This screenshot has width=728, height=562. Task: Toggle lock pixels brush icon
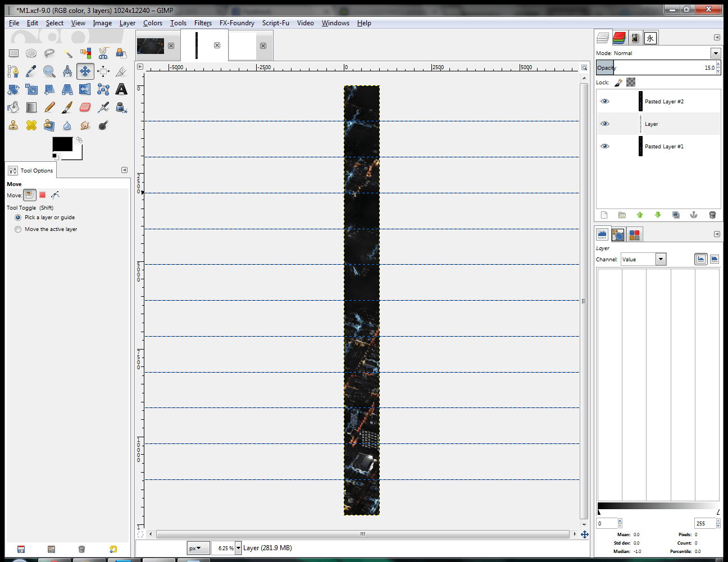(x=618, y=83)
